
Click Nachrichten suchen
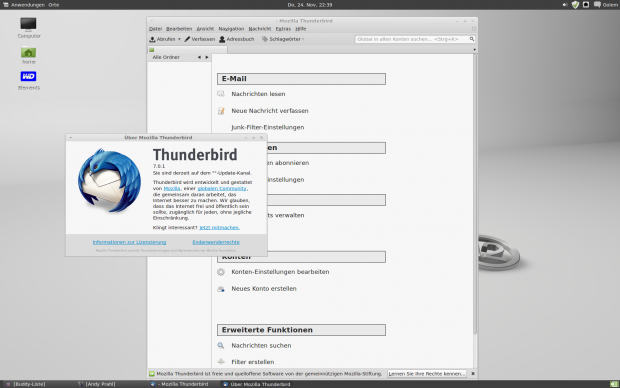pyautogui.click(x=261, y=346)
